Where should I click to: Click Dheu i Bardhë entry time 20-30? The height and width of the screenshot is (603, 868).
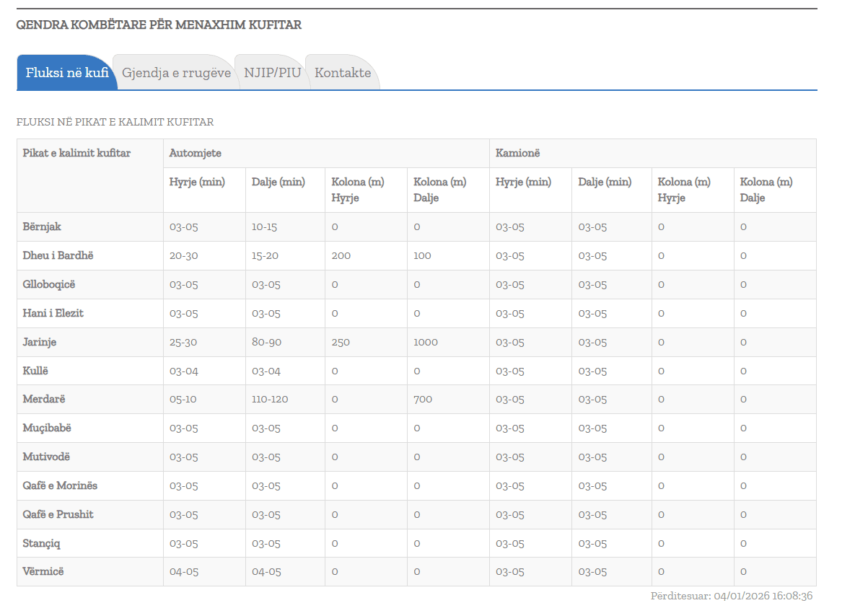pyautogui.click(x=183, y=255)
